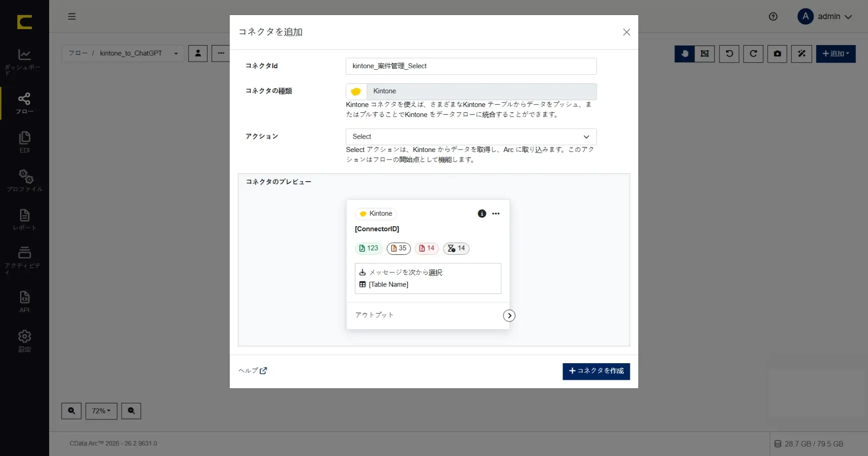Click the fit-to-screen canvas button
The image size is (868, 456).
705,54
